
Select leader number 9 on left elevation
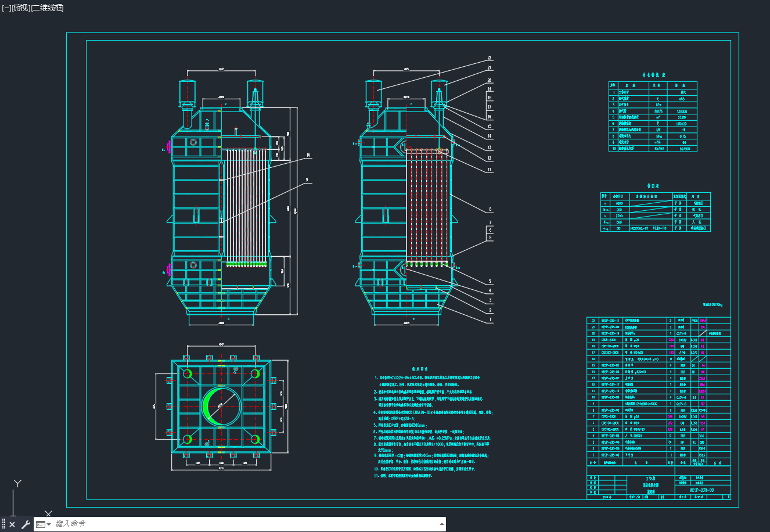coord(307,179)
